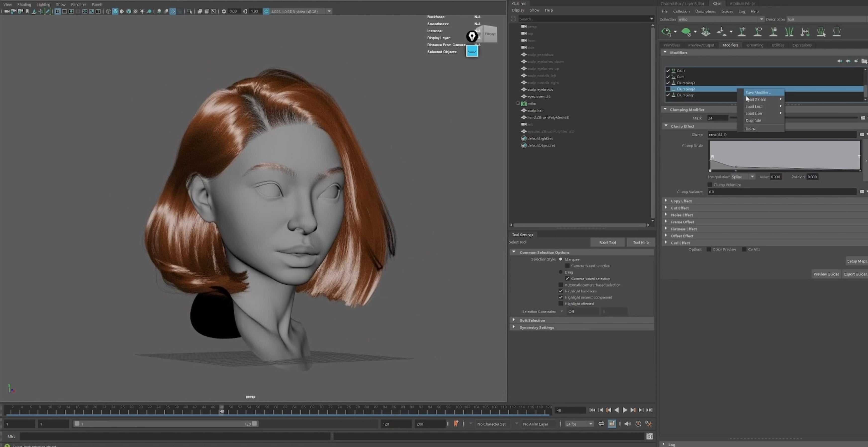Click the audio speaker icon near timeline
The height and width of the screenshot is (447, 868).
pos(627,424)
